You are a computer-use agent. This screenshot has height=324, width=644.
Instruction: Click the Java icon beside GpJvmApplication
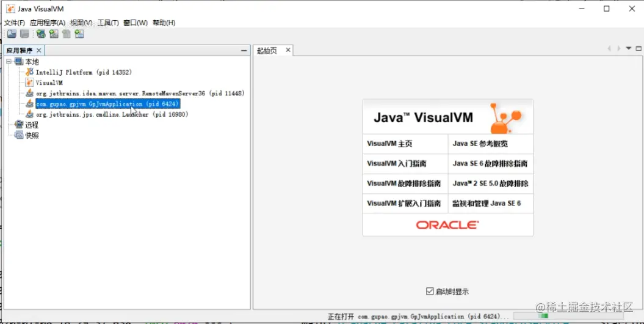(x=29, y=104)
